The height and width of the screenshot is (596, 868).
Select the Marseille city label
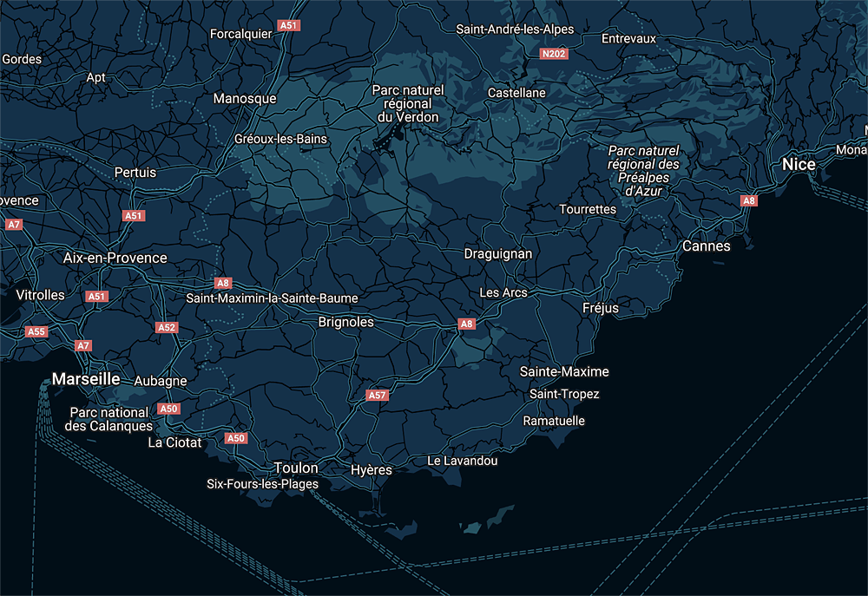pos(86,379)
